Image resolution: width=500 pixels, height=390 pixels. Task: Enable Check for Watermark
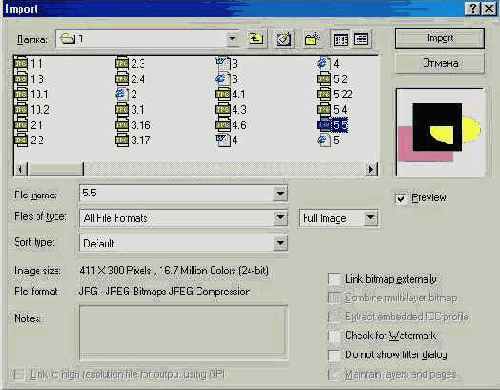point(334,336)
